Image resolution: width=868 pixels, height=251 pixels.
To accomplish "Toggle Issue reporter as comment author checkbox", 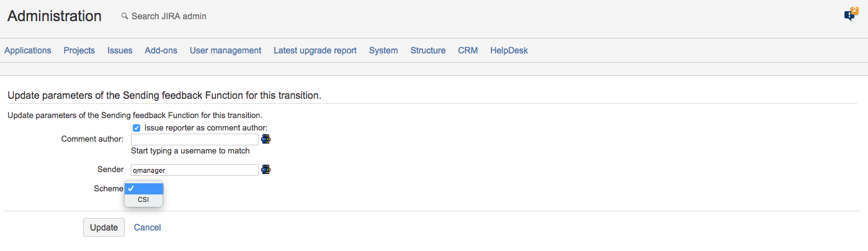I will pyautogui.click(x=136, y=128).
